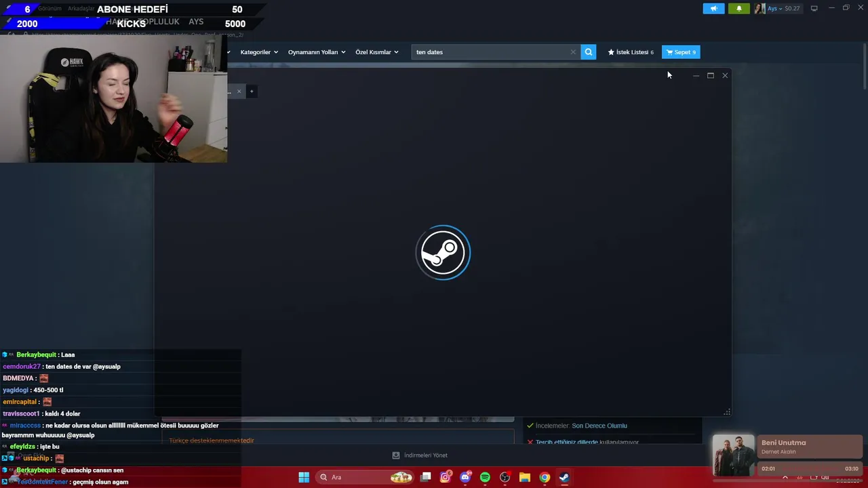Maximize the loading popup window
Viewport: 868px width, 488px height.
[x=710, y=75]
